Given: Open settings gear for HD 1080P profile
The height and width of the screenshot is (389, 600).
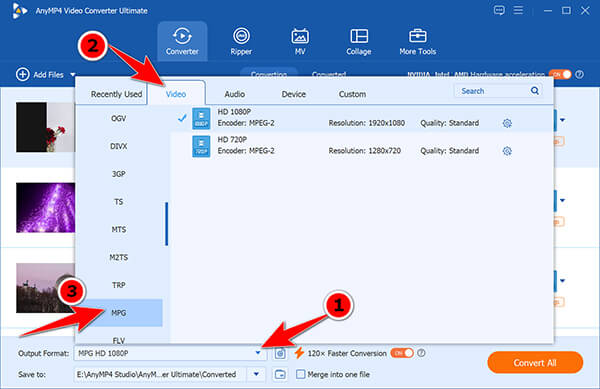Looking at the screenshot, I should tap(507, 123).
